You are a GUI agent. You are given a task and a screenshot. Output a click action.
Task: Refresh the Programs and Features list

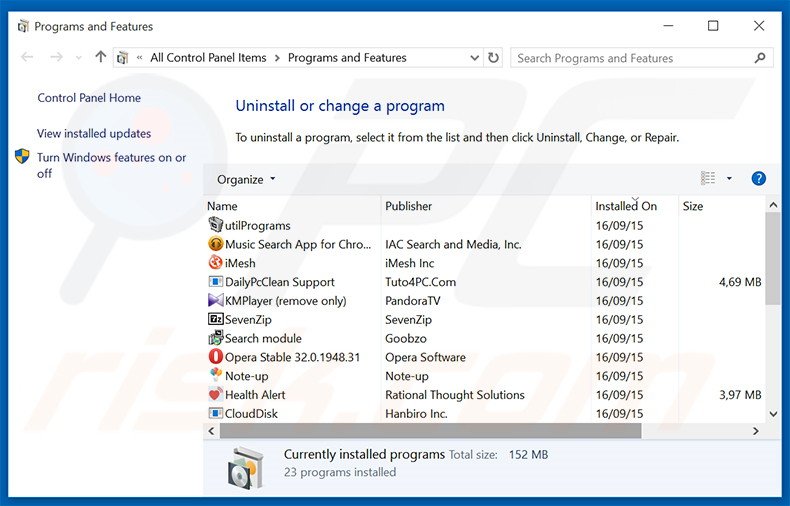(493, 58)
